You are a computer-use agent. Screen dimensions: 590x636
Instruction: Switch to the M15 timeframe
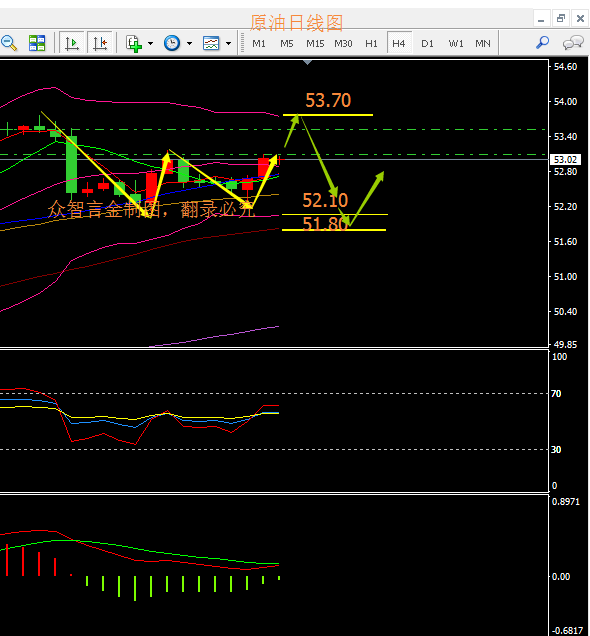tap(315, 43)
